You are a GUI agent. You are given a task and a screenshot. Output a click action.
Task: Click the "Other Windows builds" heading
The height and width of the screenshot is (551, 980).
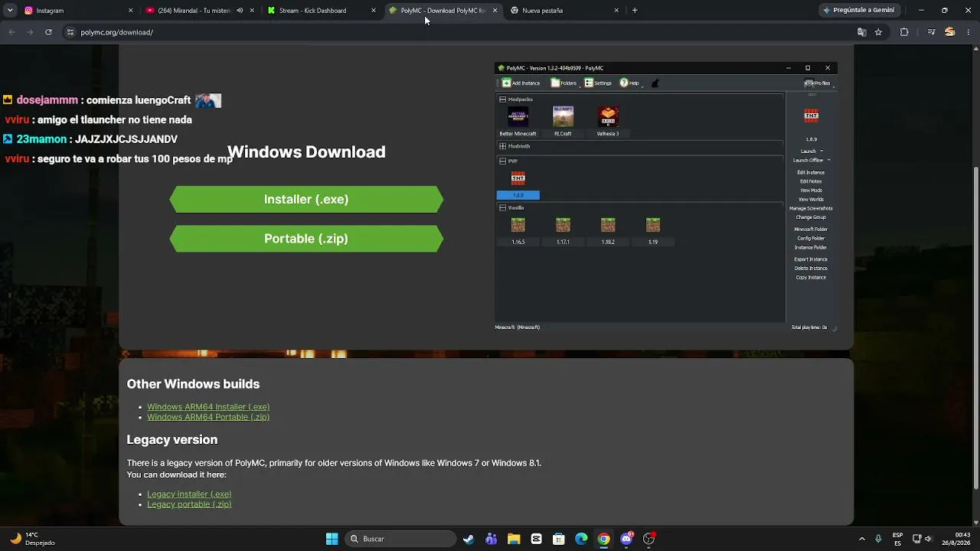(193, 384)
